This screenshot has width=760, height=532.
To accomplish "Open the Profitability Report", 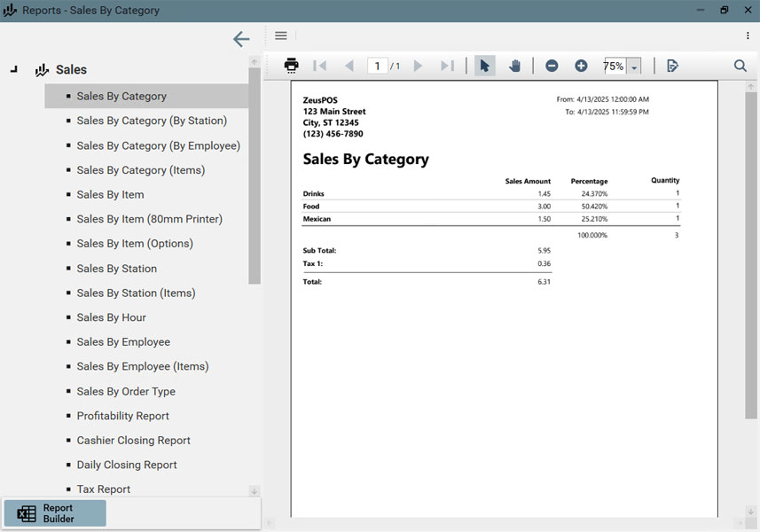I will [x=123, y=416].
